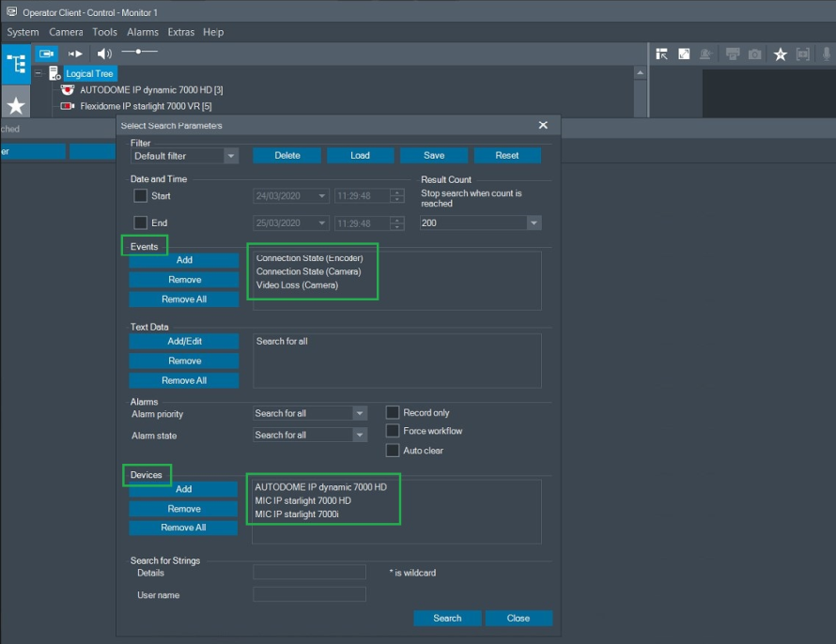Image resolution: width=836 pixels, height=644 pixels.
Task: Open the Result Count 200 dropdown
Action: (x=534, y=223)
